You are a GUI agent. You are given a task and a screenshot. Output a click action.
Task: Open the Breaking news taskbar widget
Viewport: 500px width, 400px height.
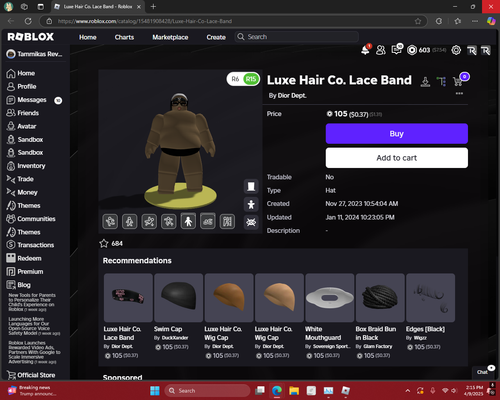[32, 390]
